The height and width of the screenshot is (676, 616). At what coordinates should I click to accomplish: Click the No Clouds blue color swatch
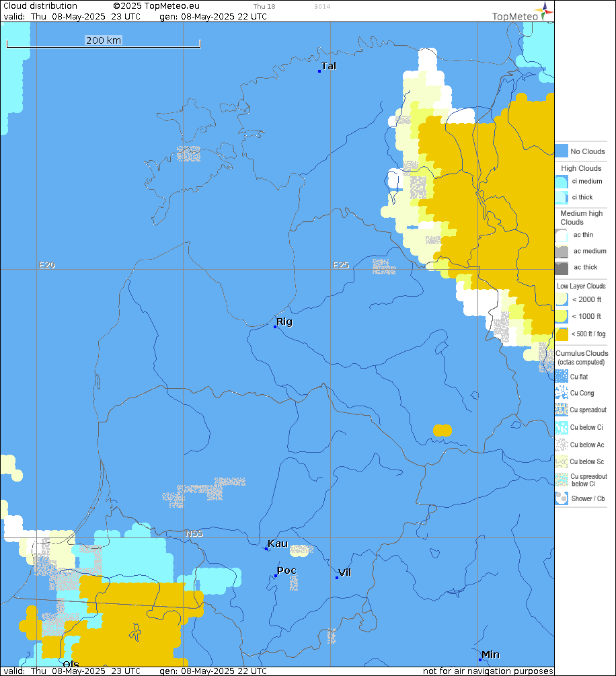pos(562,151)
